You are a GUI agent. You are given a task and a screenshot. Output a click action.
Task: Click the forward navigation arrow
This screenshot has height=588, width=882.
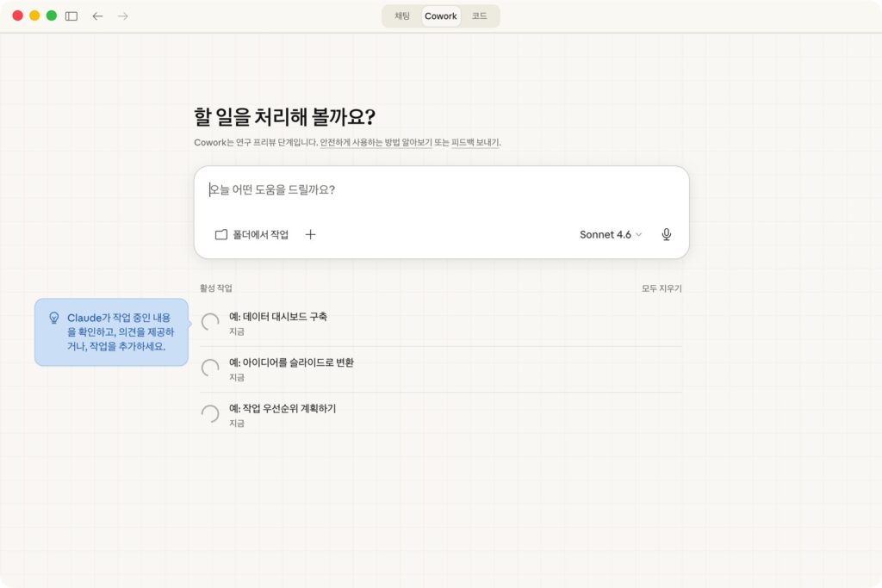click(123, 16)
